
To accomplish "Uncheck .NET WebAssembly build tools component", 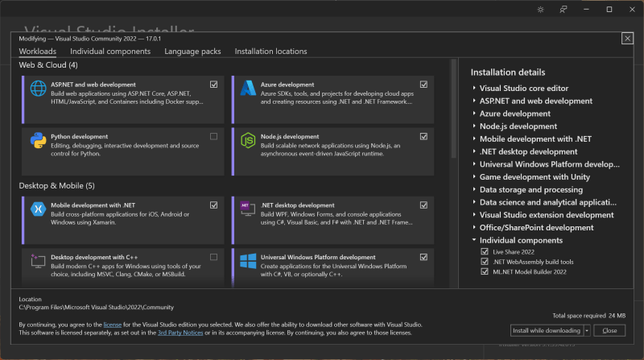I will (x=485, y=262).
